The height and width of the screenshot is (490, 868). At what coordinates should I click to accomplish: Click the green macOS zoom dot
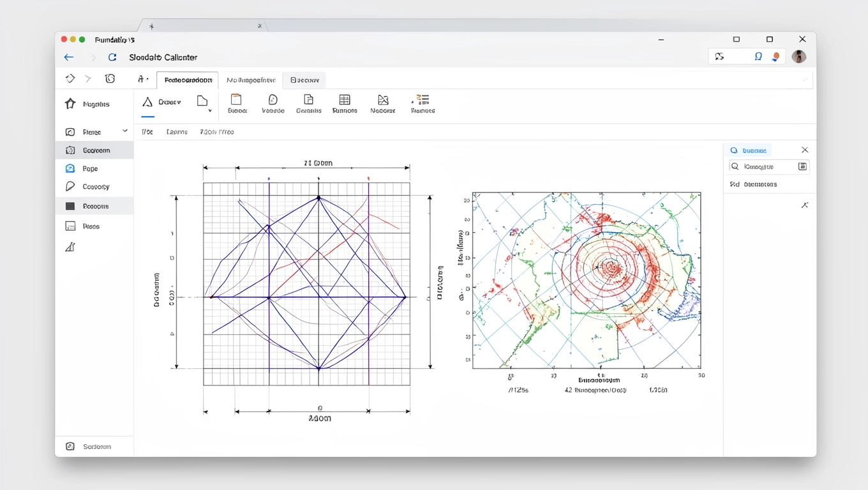[x=82, y=40]
